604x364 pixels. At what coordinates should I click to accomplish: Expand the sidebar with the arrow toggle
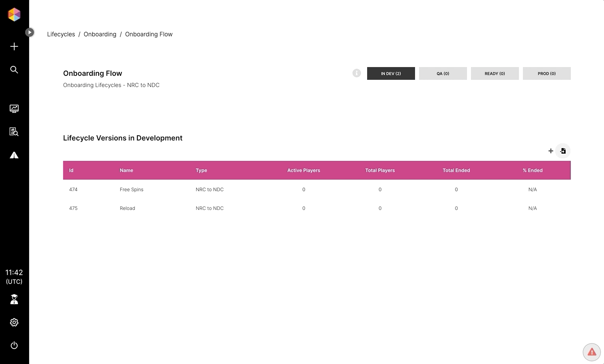30,32
